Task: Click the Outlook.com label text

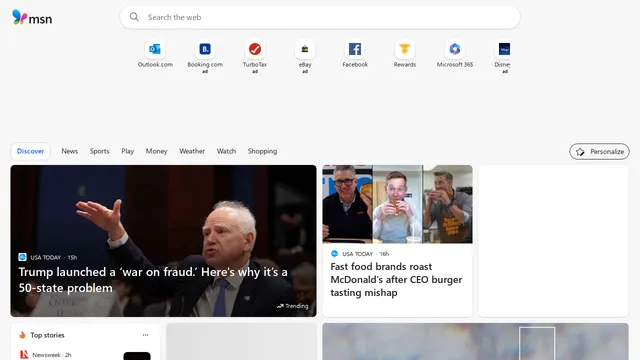Action: click(x=155, y=64)
